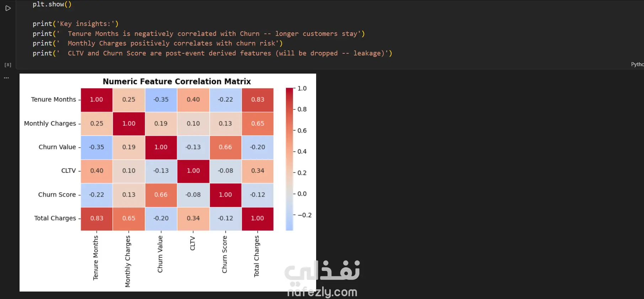The width and height of the screenshot is (644, 299).
Task: Click the Monthly Charges diagonal 1.00 cell
Action: 129,124
